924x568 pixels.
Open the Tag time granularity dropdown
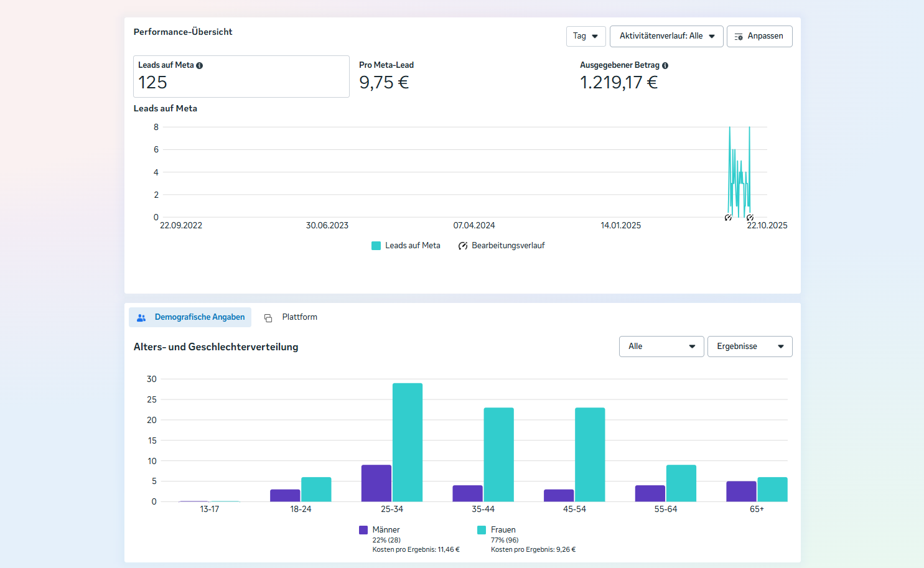pyautogui.click(x=586, y=36)
